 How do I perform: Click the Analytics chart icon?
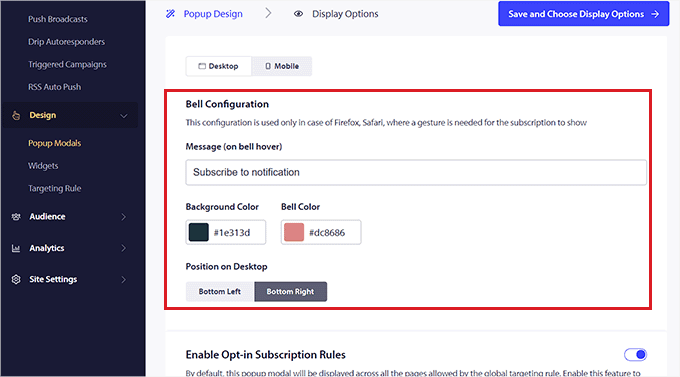tap(16, 248)
